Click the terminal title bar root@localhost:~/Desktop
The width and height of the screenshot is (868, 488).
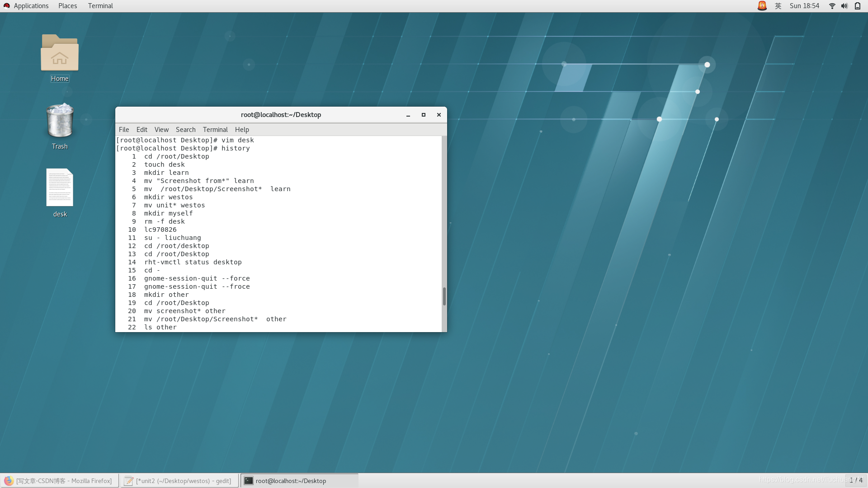click(281, 115)
